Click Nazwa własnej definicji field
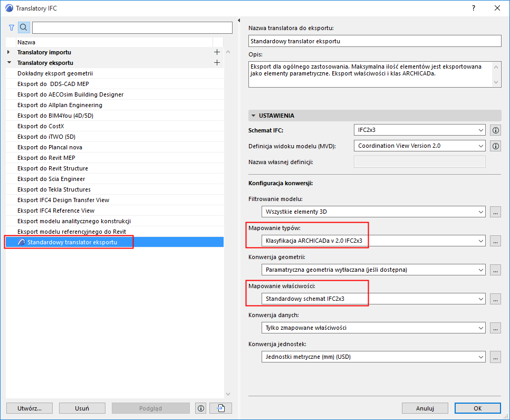 click(x=420, y=162)
